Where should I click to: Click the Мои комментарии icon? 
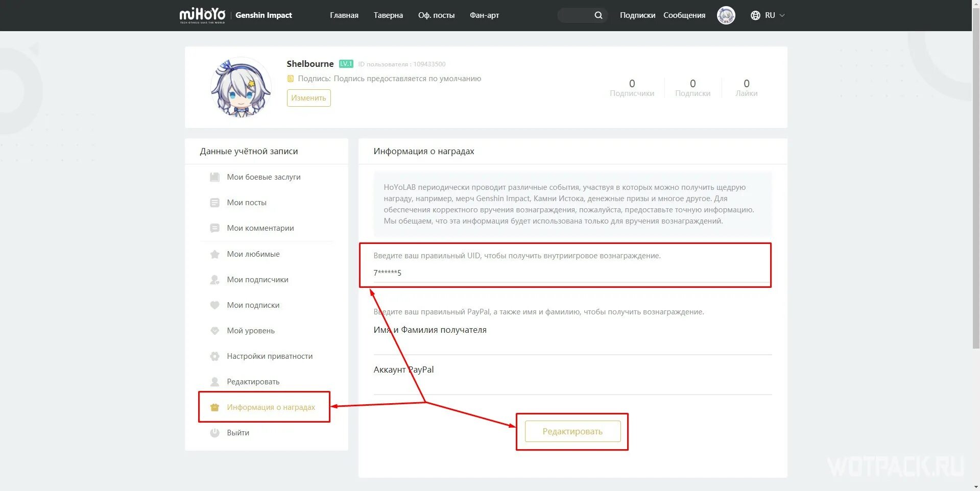tap(214, 228)
